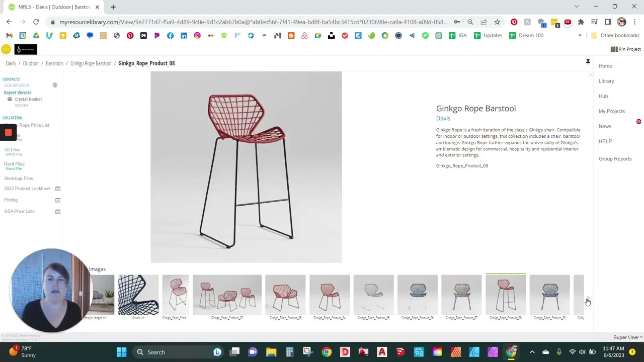Open HELP in the right menu

tap(605, 141)
